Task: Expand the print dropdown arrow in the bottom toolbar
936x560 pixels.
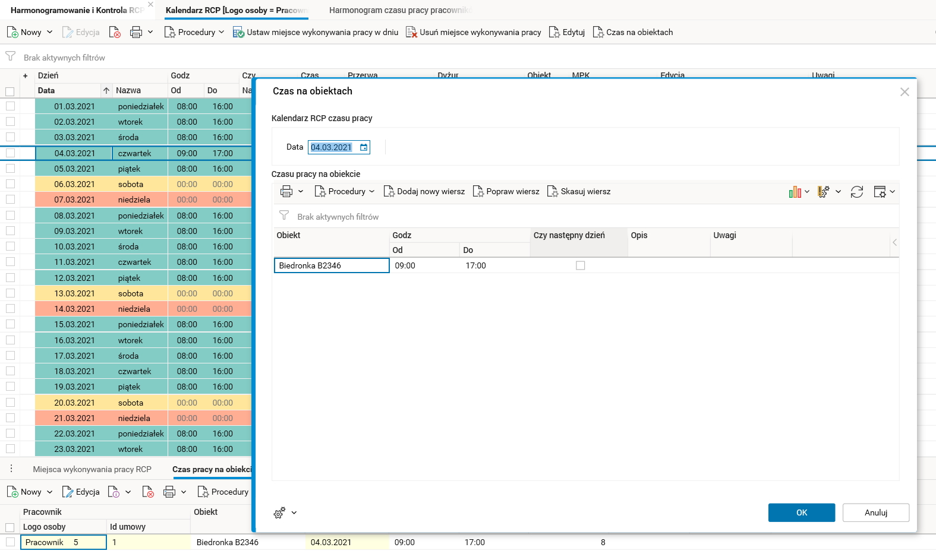Action: (184, 492)
